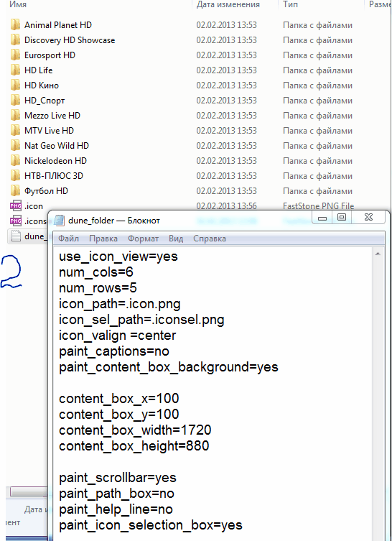Select the Animal Planet HD folder icon
Viewport: 392px width, 541px height.
click(15, 25)
